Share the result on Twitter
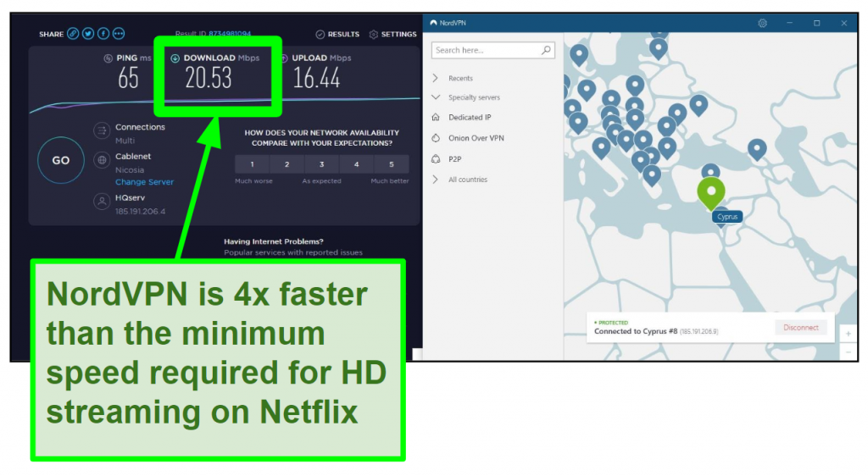The image size is (868, 476). click(88, 34)
